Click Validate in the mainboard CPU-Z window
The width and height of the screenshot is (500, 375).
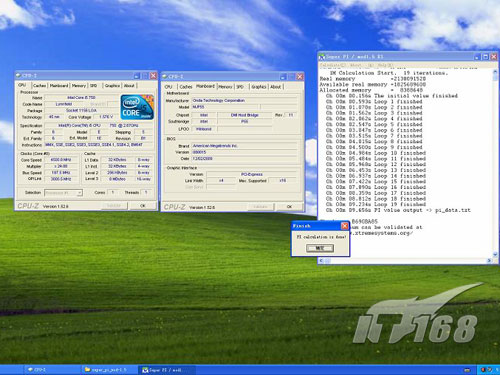click(260, 207)
